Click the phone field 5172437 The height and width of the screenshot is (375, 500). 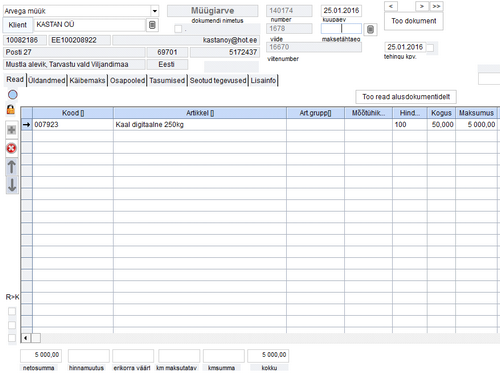coord(225,52)
